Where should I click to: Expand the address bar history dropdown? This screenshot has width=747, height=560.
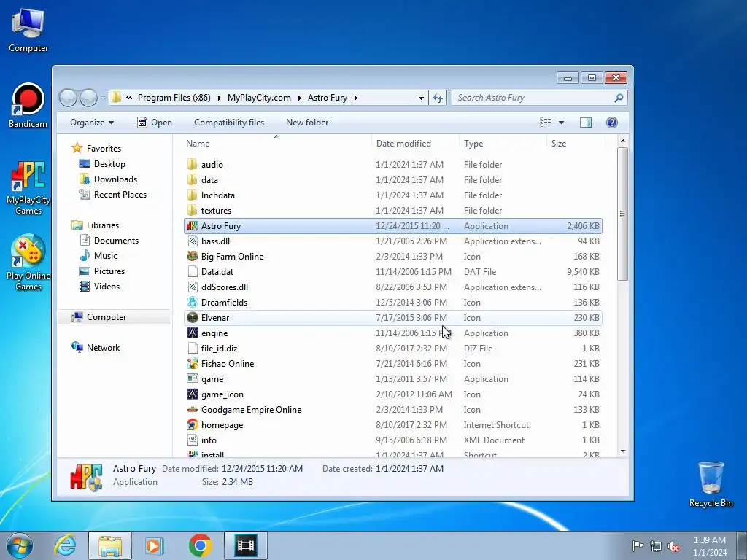coord(421,98)
